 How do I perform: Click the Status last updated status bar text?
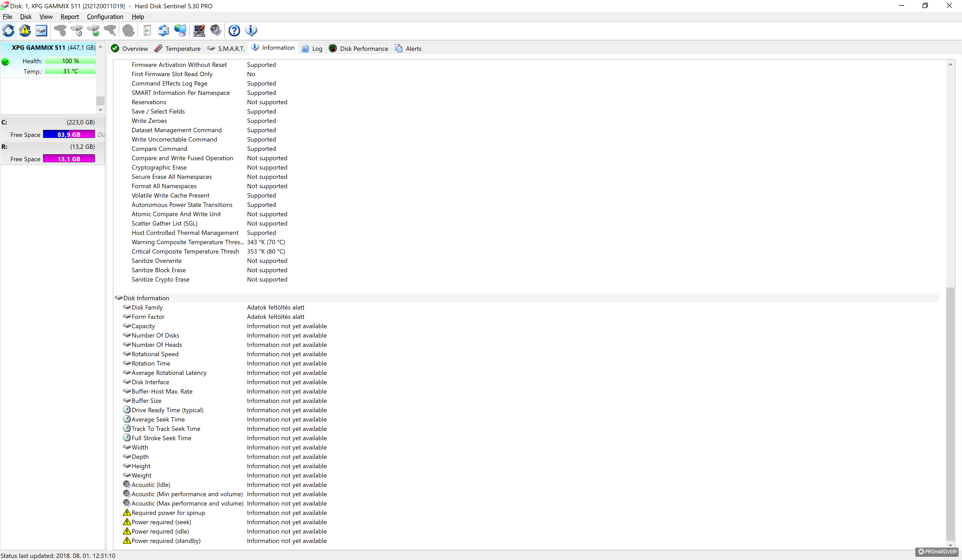[x=58, y=555]
